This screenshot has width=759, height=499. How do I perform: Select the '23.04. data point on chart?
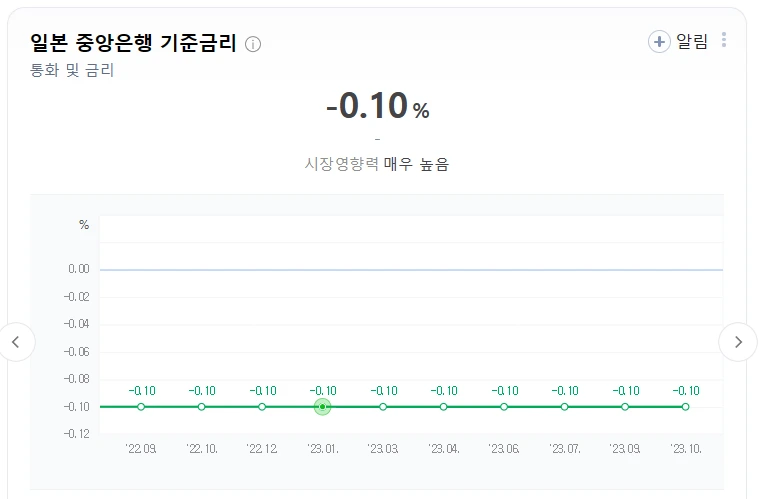443,407
